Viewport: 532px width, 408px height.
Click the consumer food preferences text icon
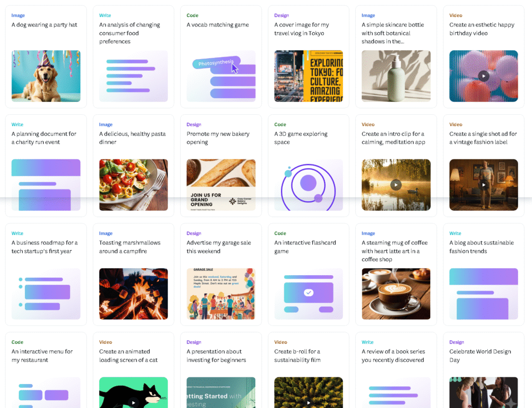pos(133,76)
